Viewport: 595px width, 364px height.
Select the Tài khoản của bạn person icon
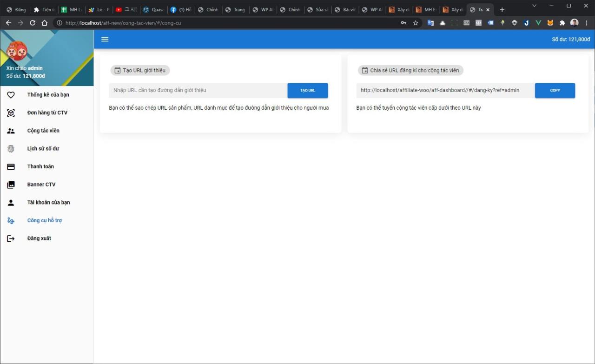point(11,202)
